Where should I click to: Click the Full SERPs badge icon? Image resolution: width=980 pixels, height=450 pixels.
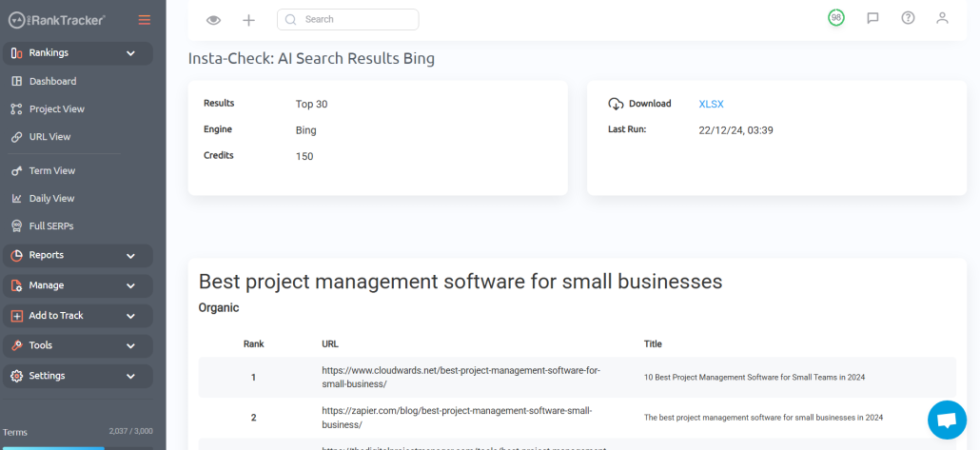coord(17,225)
